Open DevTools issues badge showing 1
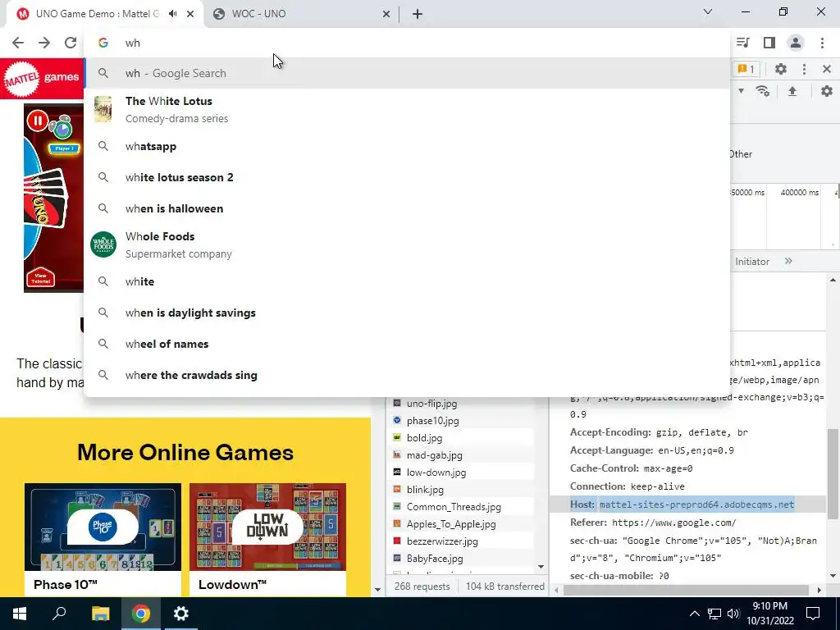840x630 pixels. click(x=746, y=69)
